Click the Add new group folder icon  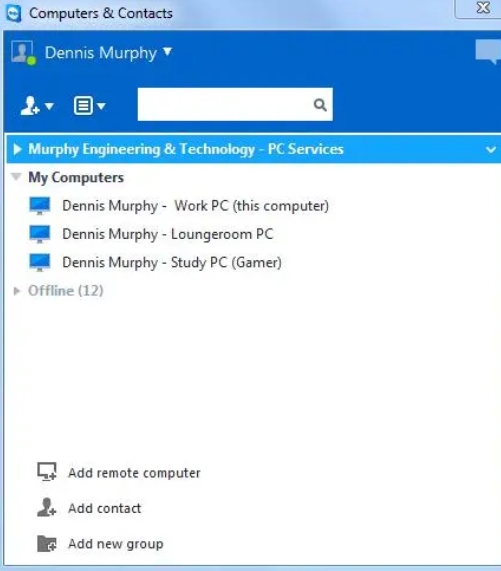pos(47,544)
